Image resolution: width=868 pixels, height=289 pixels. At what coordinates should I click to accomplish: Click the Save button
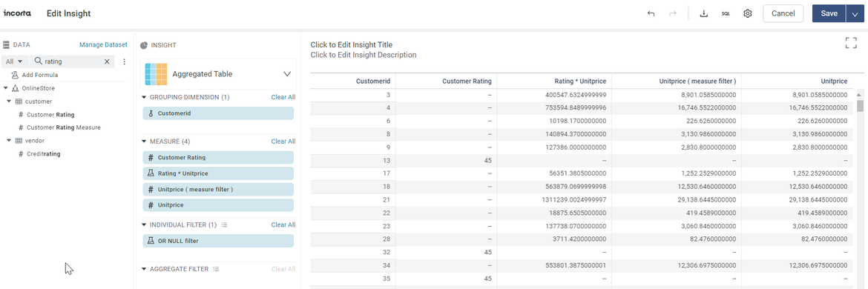[x=829, y=13]
